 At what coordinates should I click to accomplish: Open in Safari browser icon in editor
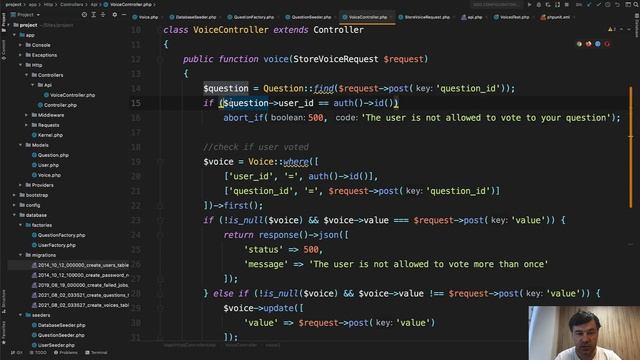point(598,44)
